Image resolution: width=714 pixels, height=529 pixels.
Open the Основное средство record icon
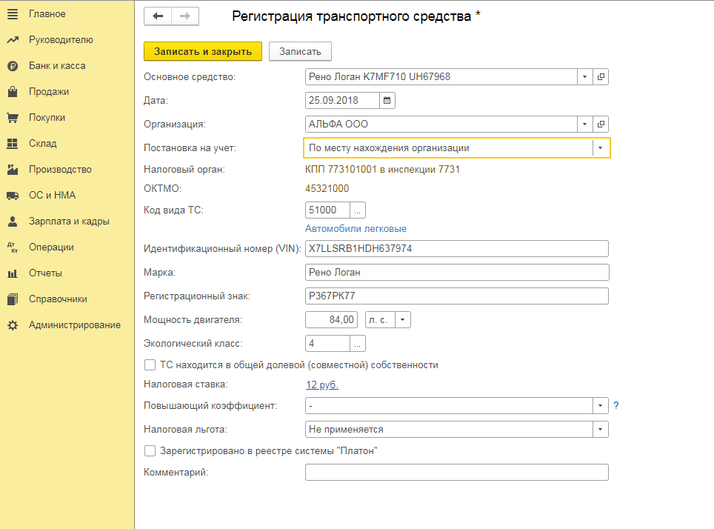tap(601, 77)
